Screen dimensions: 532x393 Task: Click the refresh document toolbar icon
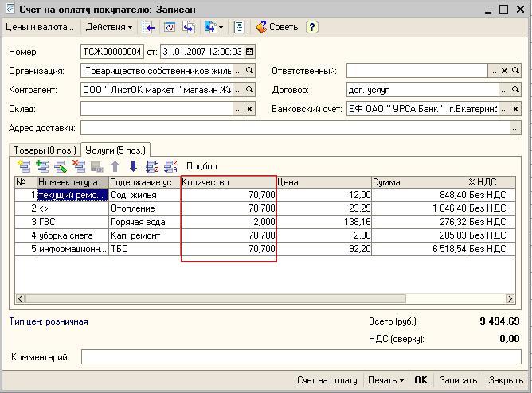pyautogui.click(x=170, y=27)
